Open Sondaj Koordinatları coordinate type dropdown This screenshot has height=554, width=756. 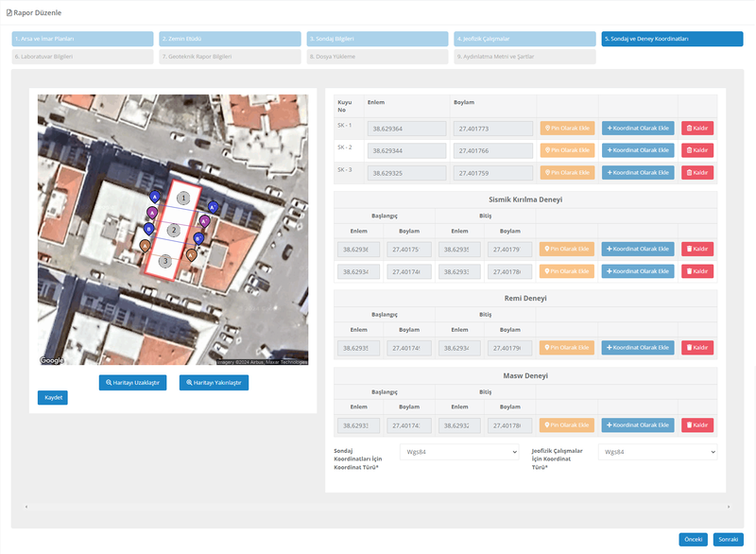click(x=459, y=452)
